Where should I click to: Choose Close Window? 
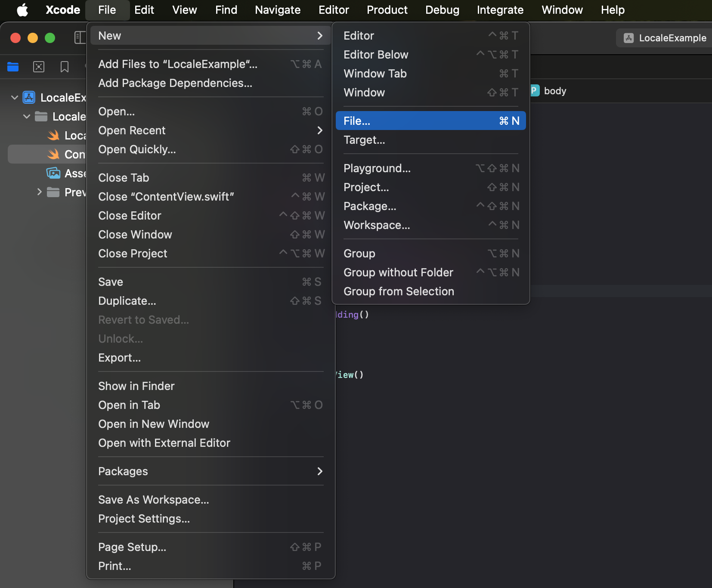[211, 235]
